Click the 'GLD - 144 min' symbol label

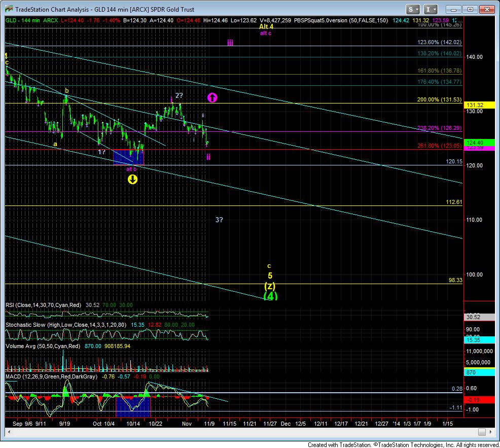point(23,20)
